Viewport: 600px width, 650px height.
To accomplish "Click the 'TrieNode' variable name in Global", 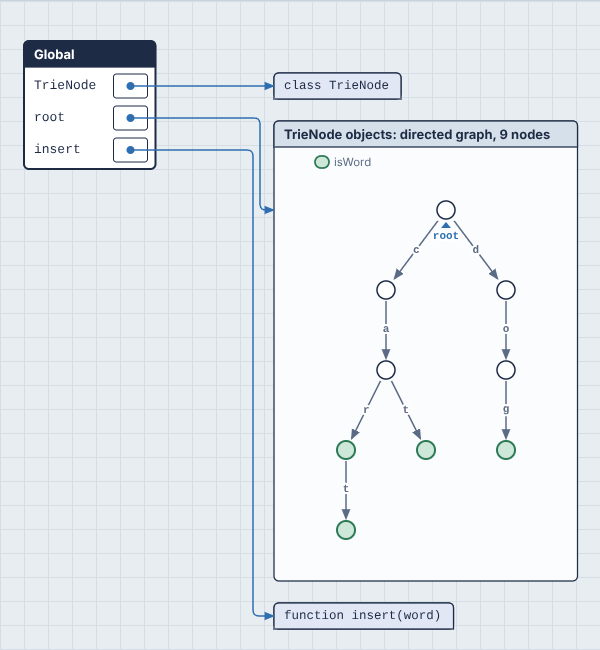I will [65, 85].
